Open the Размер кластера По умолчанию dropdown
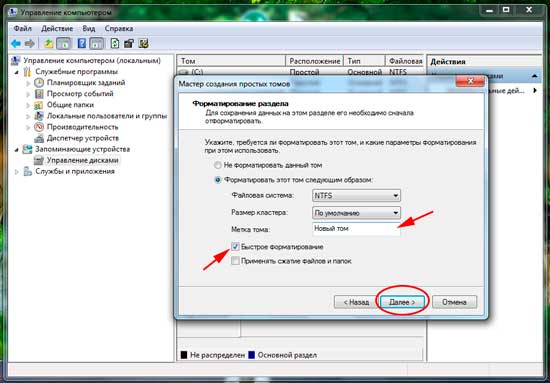 tap(356, 213)
